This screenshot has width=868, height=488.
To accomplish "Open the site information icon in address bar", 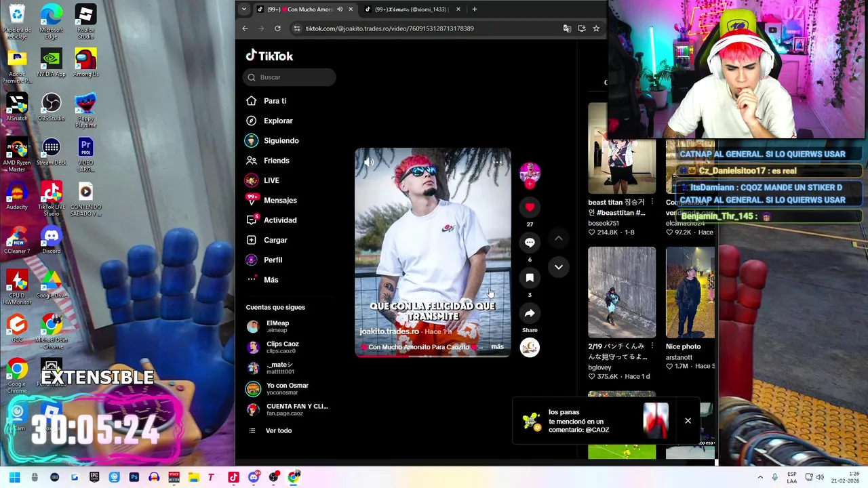I will pos(296,28).
